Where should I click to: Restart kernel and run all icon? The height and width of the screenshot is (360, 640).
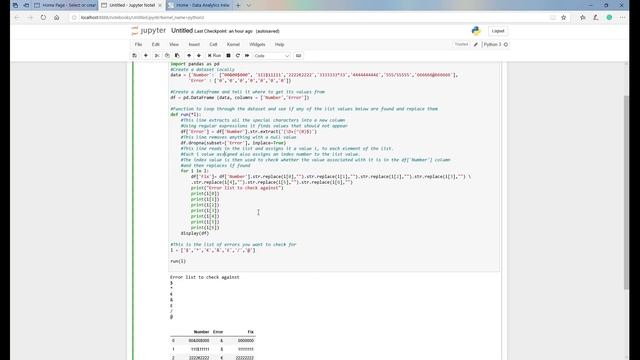tap(247, 56)
